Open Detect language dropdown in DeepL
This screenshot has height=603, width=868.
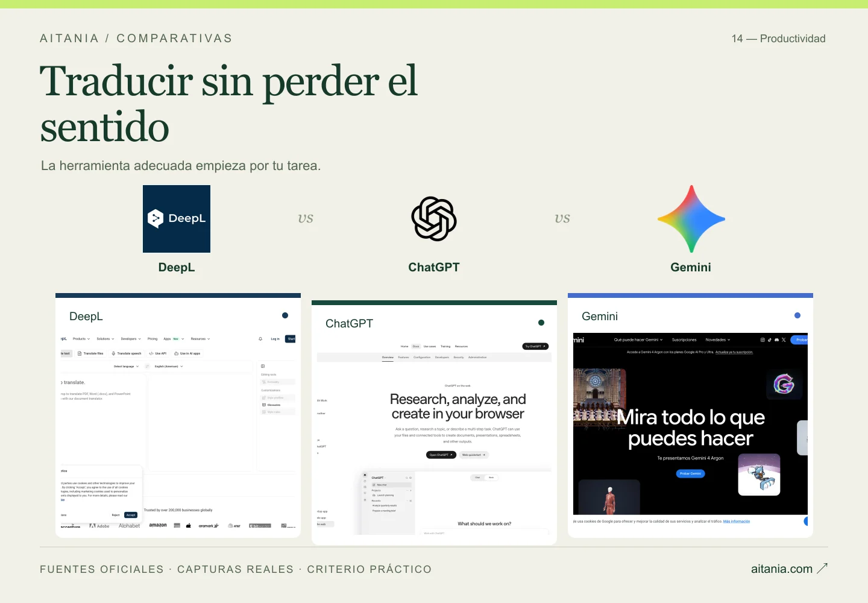[126, 366]
